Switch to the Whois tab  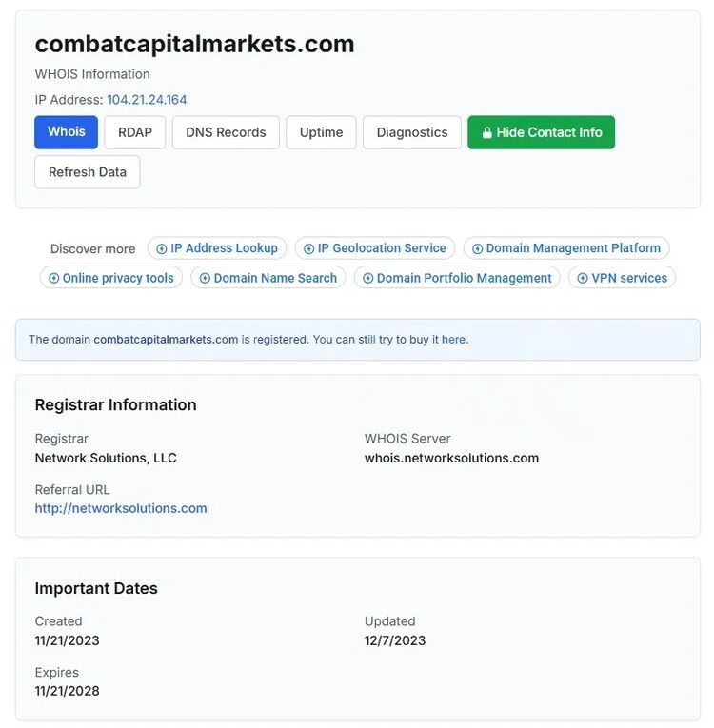(x=66, y=132)
